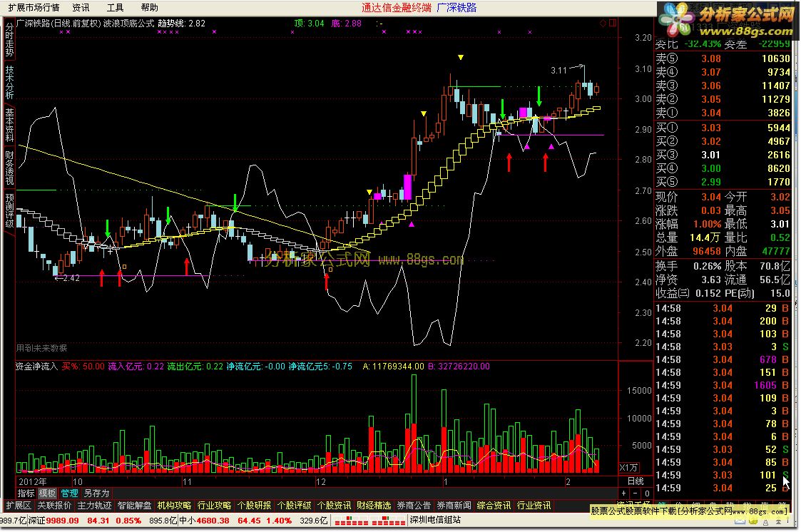The height and width of the screenshot is (532, 801).
Task: Click the 顶: 3.04 value label
Action: coord(309,23)
